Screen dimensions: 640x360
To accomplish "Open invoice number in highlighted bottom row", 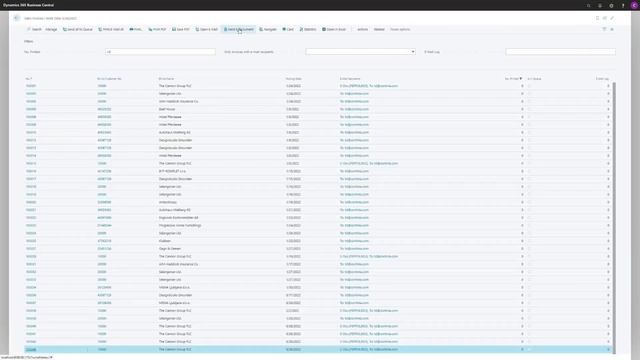I will click(31, 350).
